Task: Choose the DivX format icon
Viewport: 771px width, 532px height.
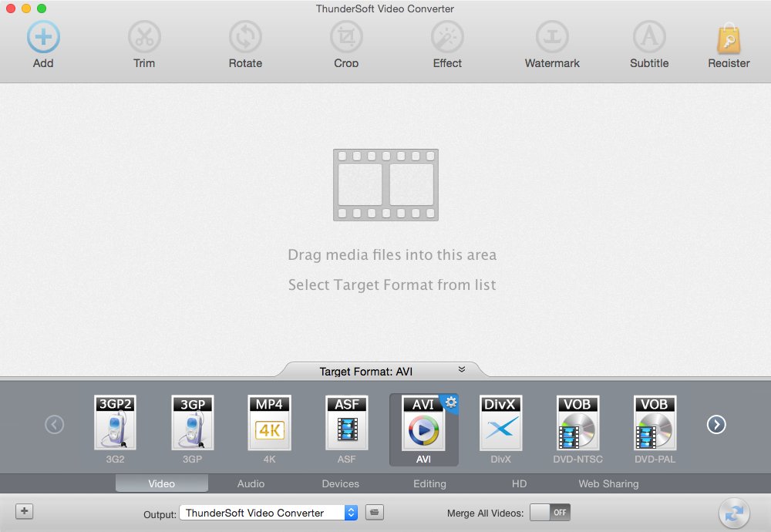Action: point(500,423)
